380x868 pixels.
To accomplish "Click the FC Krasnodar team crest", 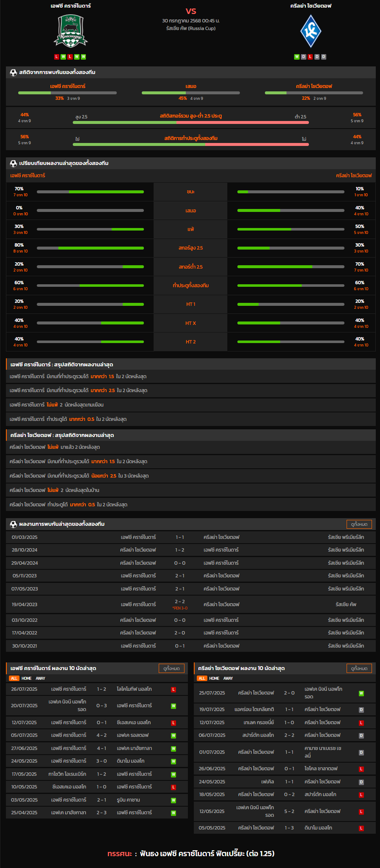I will click(x=70, y=31).
